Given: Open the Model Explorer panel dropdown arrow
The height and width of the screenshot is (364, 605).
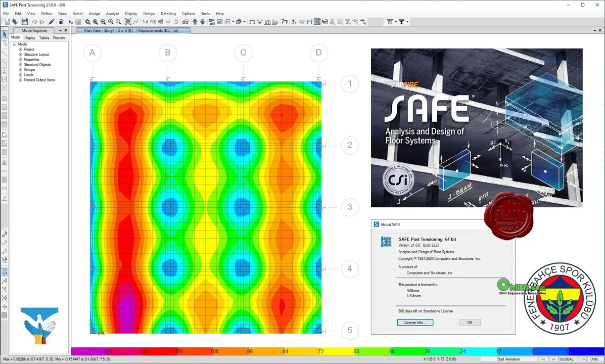Looking at the screenshot, I should pyautogui.click(x=60, y=30).
